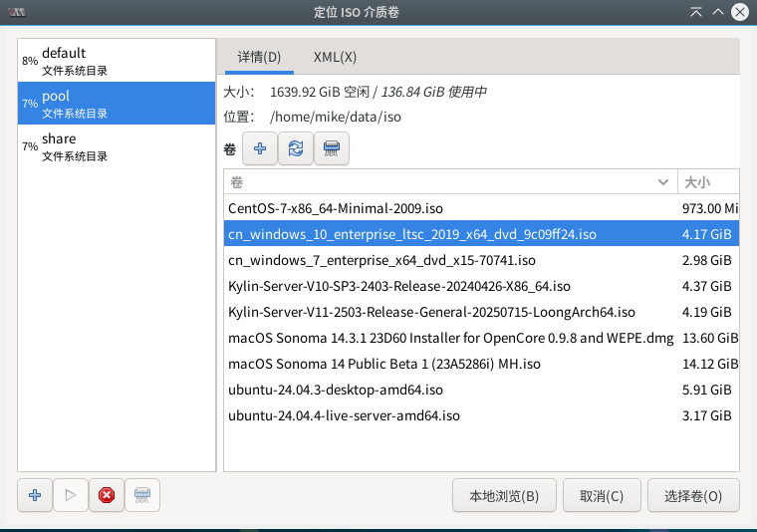Maximize the window with up arrow
This screenshot has width=757, height=532.
718,12
